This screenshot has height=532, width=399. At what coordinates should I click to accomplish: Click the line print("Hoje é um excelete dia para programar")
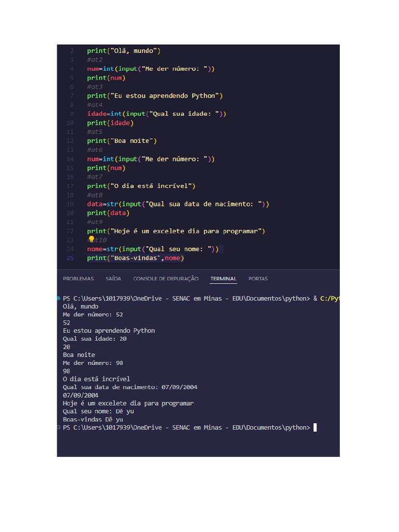(176, 231)
